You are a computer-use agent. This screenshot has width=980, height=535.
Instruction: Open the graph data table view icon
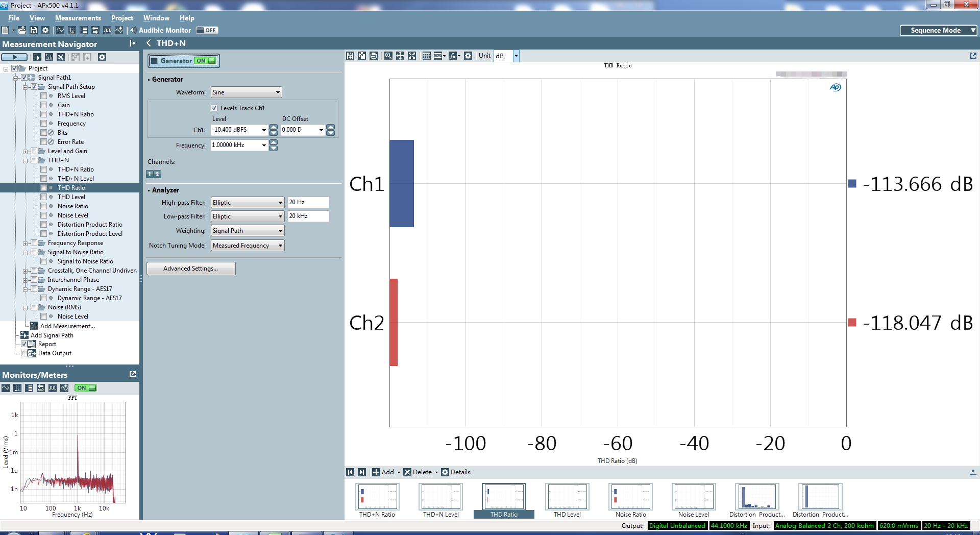coord(427,56)
